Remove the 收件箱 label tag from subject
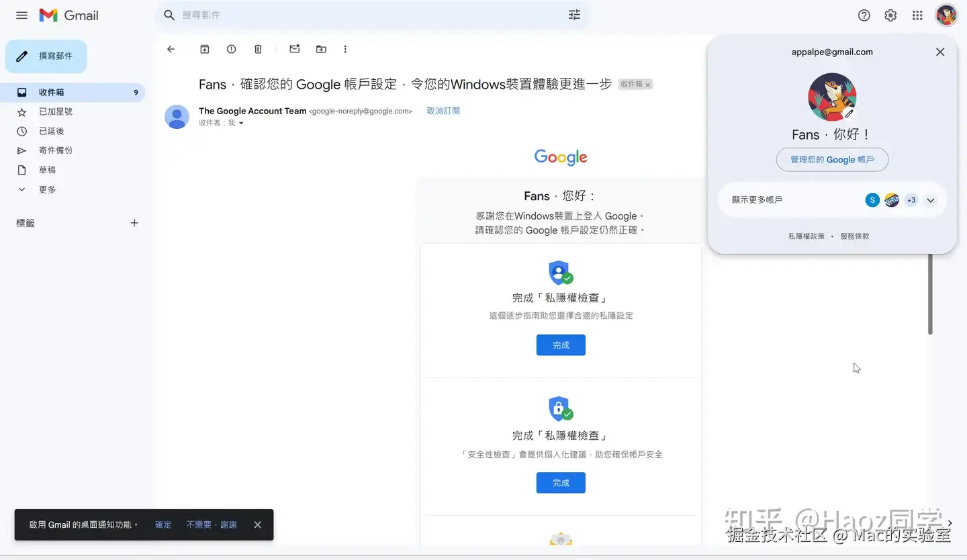 pos(647,85)
